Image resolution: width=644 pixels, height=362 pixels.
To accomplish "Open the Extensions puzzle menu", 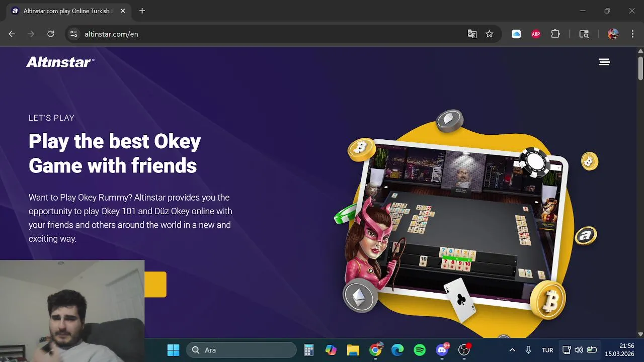I will coord(555,34).
